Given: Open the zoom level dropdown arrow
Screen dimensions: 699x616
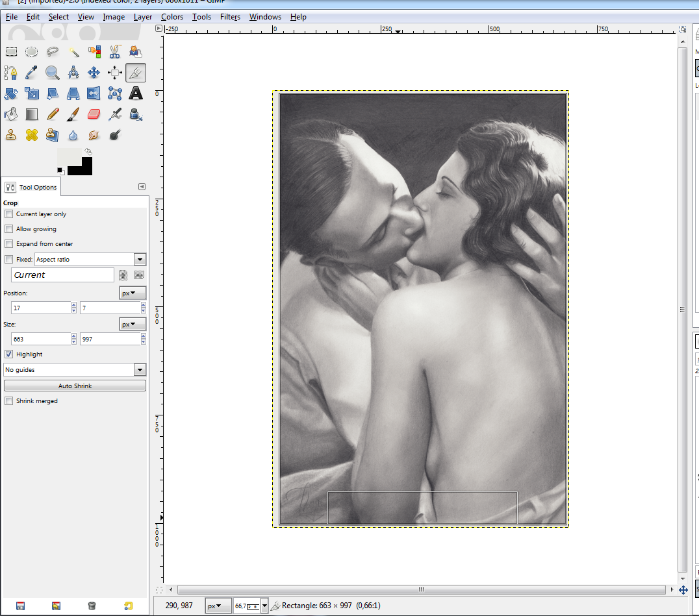Looking at the screenshot, I should 264,606.
